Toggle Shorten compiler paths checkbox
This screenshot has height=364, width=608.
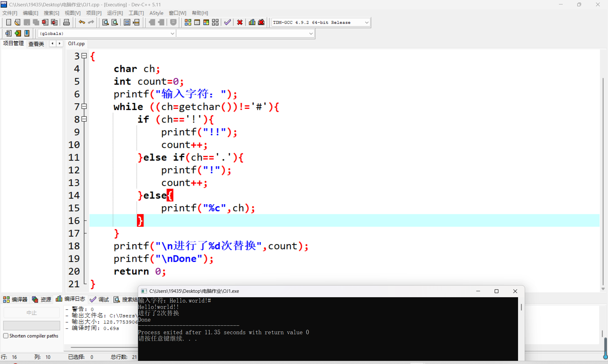[6, 336]
